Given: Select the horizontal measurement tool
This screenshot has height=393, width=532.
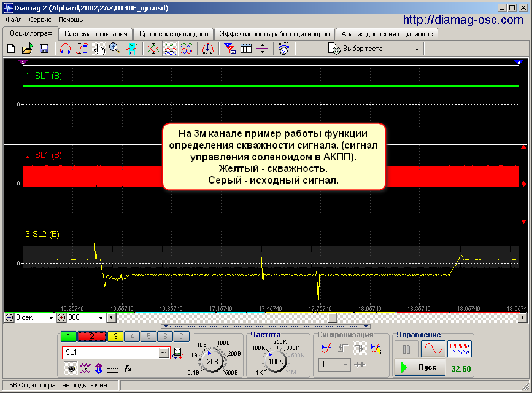Looking at the screenshot, I should [66, 49].
